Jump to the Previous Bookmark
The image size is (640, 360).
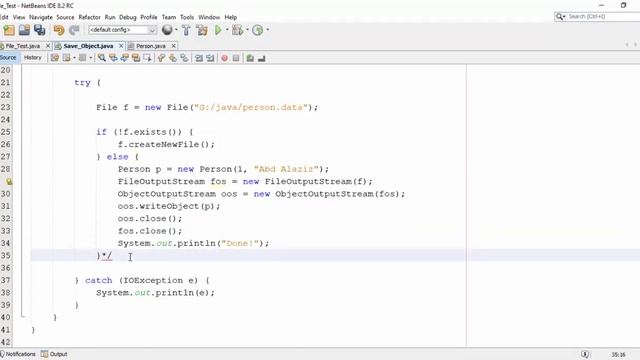pos(162,58)
